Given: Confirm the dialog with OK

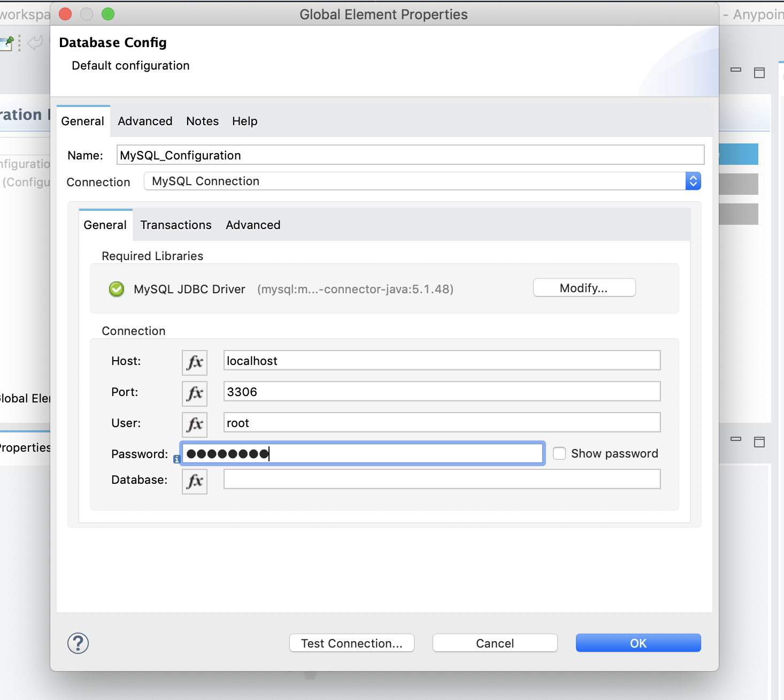Looking at the screenshot, I should pos(638,643).
